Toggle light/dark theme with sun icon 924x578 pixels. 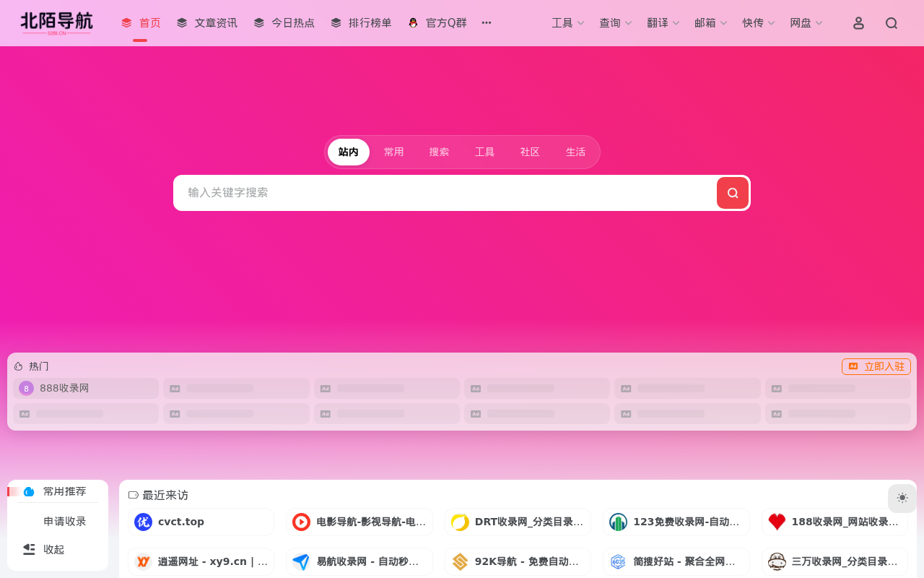902,498
